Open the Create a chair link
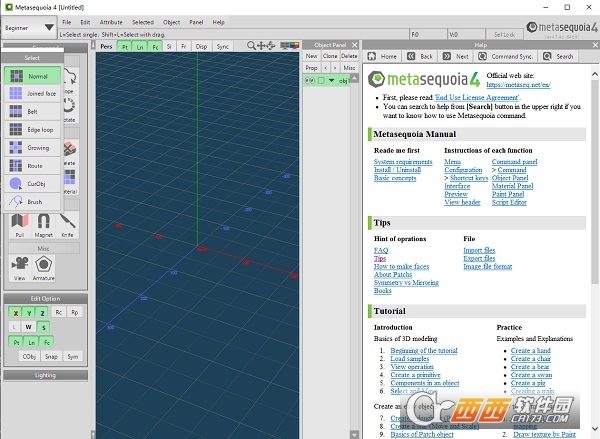This screenshot has width=600, height=439. point(530,359)
